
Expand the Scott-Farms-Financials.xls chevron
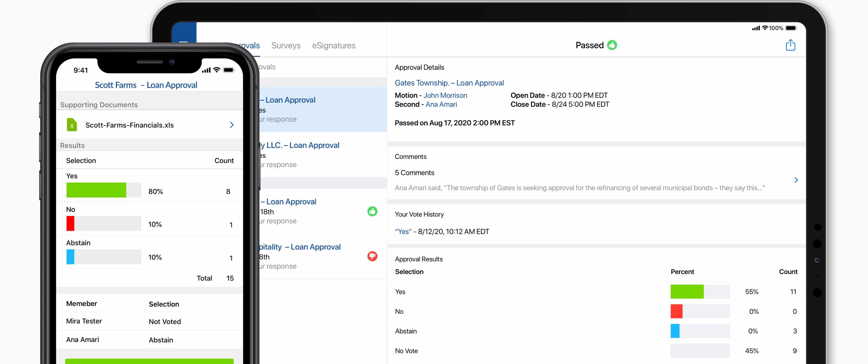[x=231, y=125]
